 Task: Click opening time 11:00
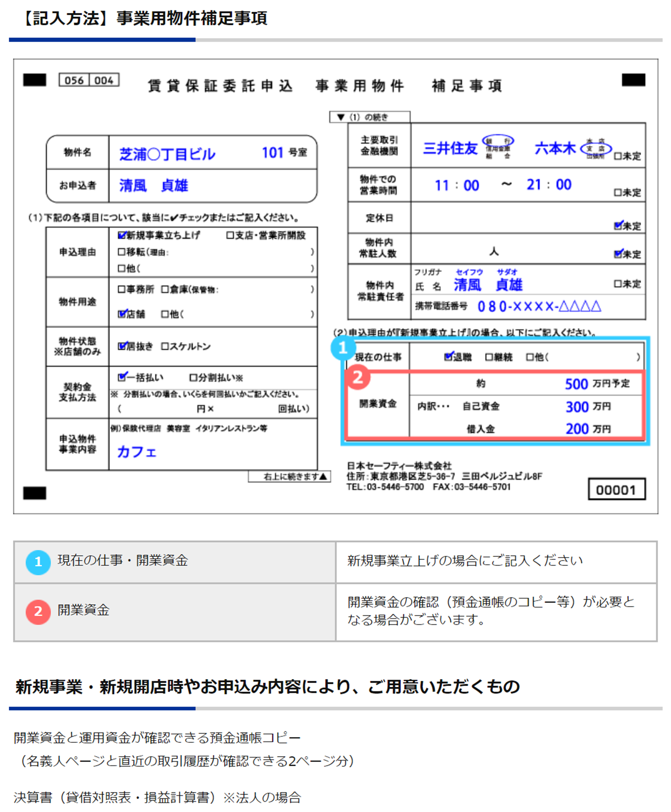coord(457,186)
